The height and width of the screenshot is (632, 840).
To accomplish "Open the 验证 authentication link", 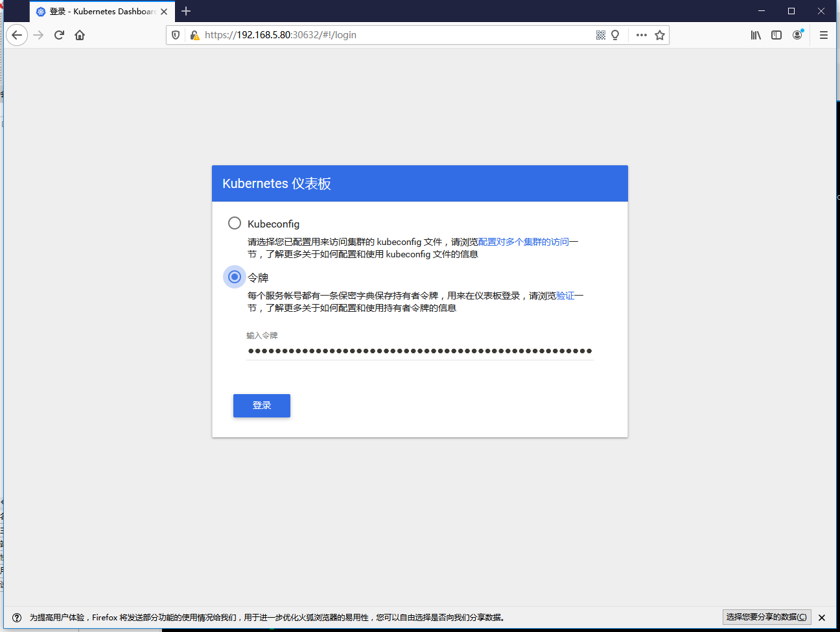I will click(565, 296).
